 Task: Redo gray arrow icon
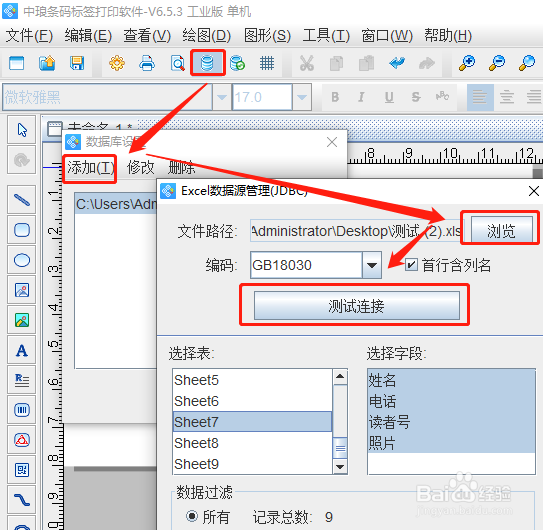click(426, 63)
